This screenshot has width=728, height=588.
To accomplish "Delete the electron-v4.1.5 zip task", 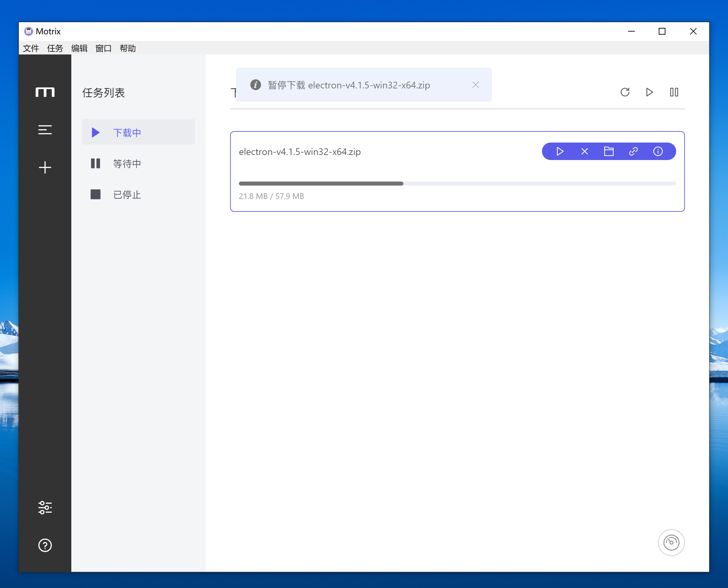I will click(584, 151).
